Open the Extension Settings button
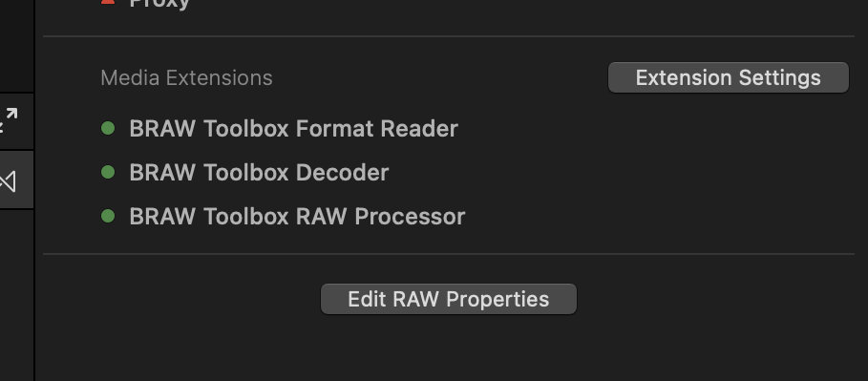The image size is (868, 381). 728,77
